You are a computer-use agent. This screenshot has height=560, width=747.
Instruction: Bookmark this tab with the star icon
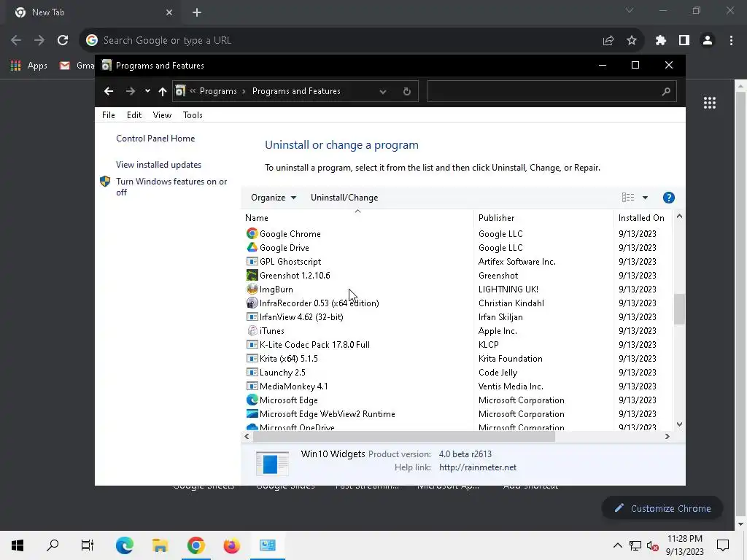631,41
